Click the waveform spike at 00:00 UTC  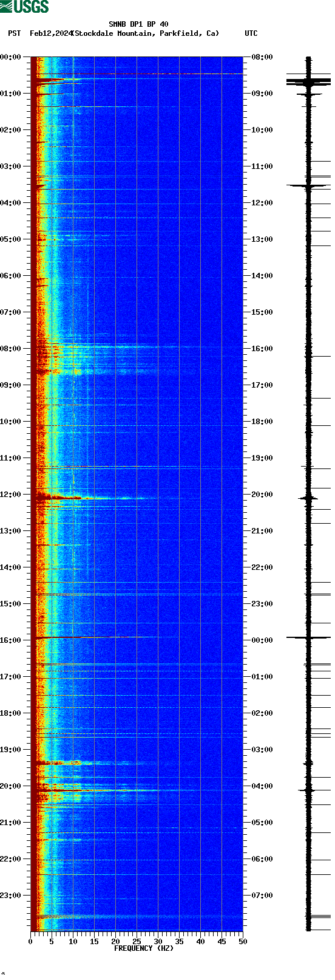click(308, 637)
